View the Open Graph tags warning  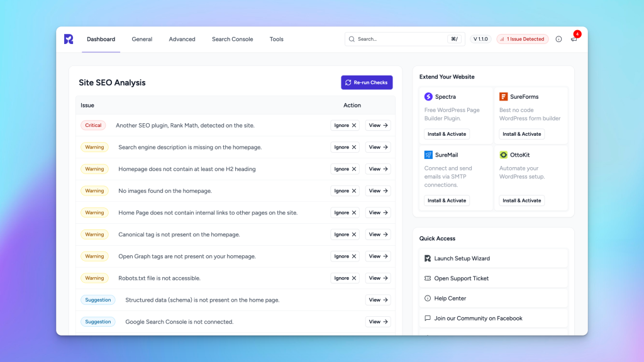[378, 256]
